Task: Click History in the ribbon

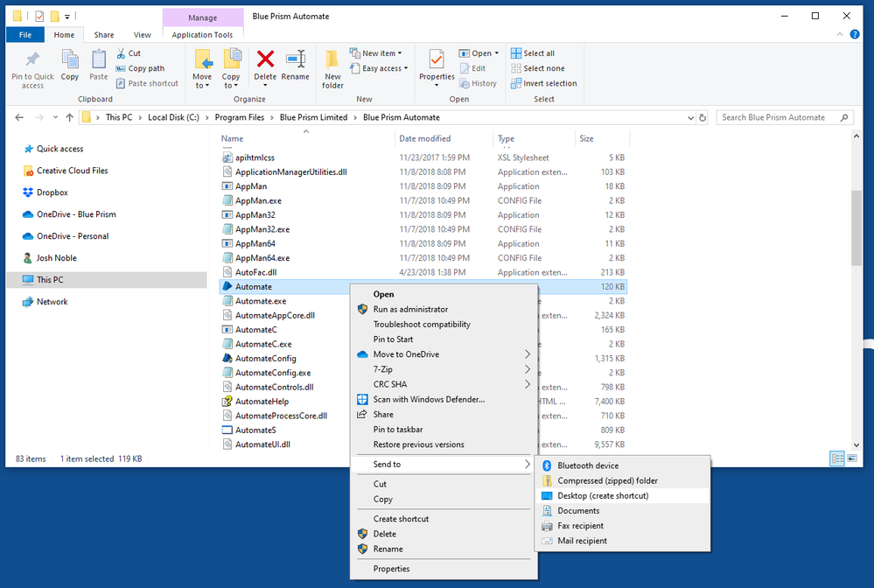Action: click(478, 84)
